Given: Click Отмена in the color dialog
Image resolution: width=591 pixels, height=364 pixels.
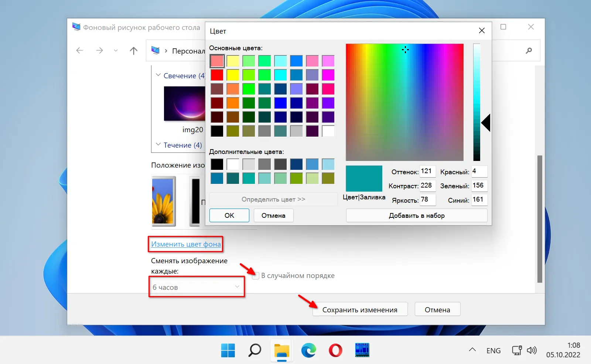Looking at the screenshot, I should [274, 215].
